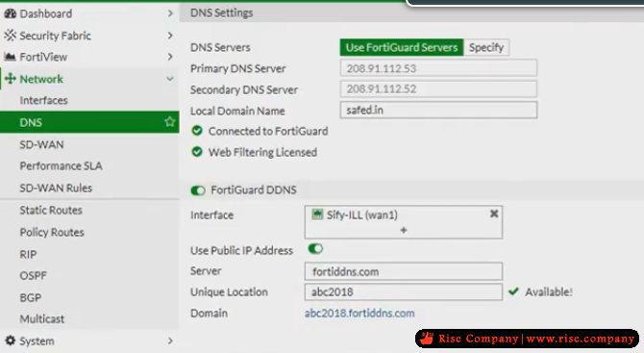
Task: Click the favorite star on DNS
Action: [169, 121]
